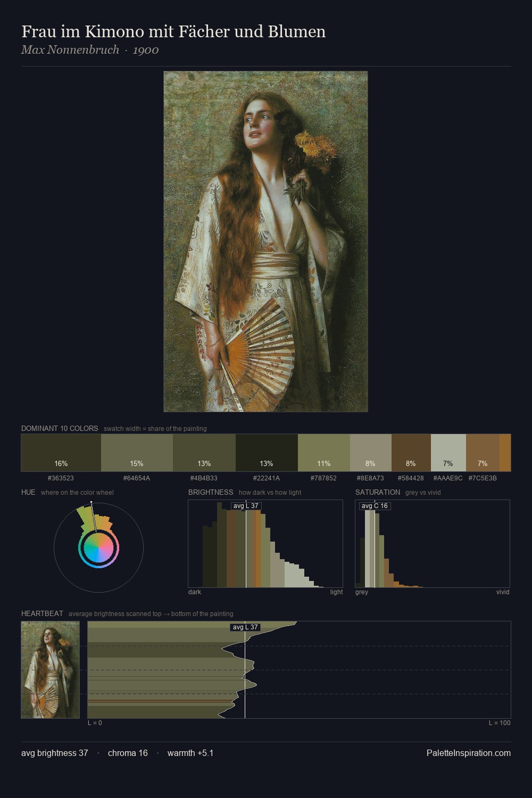532x798 pixels.
Task: Click the hex code #22241A
Action: pyautogui.click(x=267, y=478)
